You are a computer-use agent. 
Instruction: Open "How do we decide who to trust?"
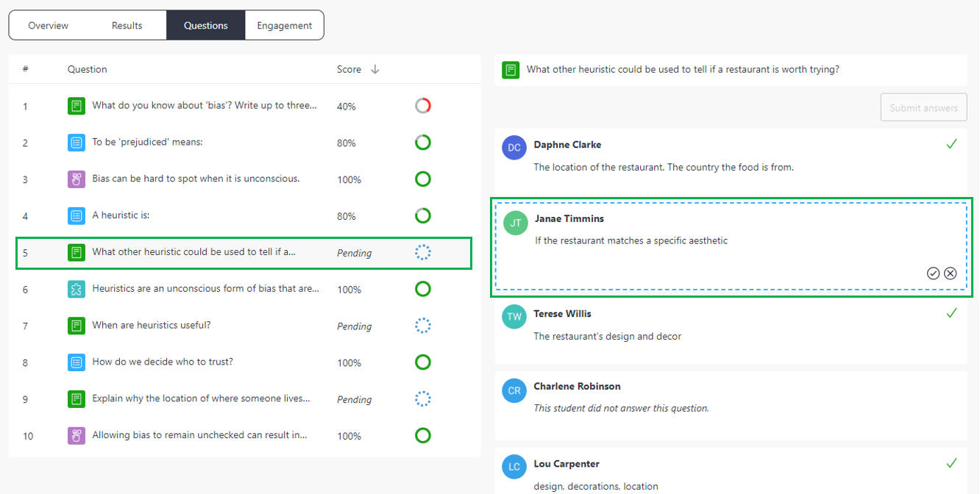(x=163, y=362)
